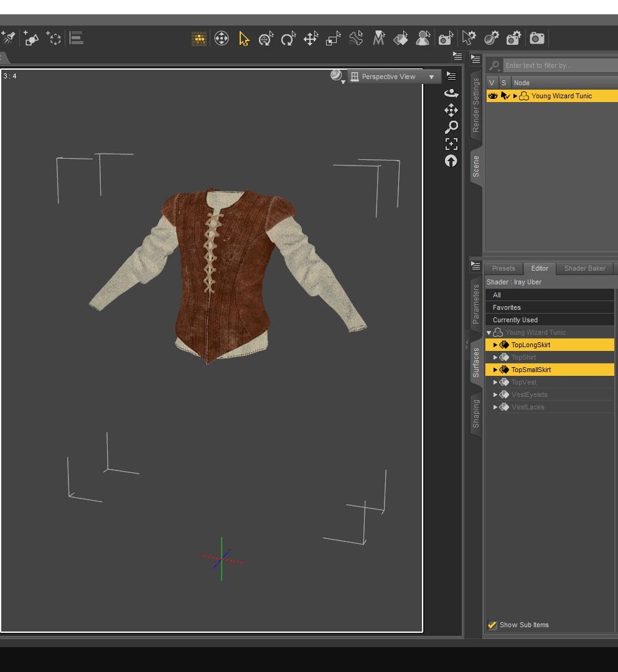Click the Scene filter text field
618x672 pixels.
point(560,65)
